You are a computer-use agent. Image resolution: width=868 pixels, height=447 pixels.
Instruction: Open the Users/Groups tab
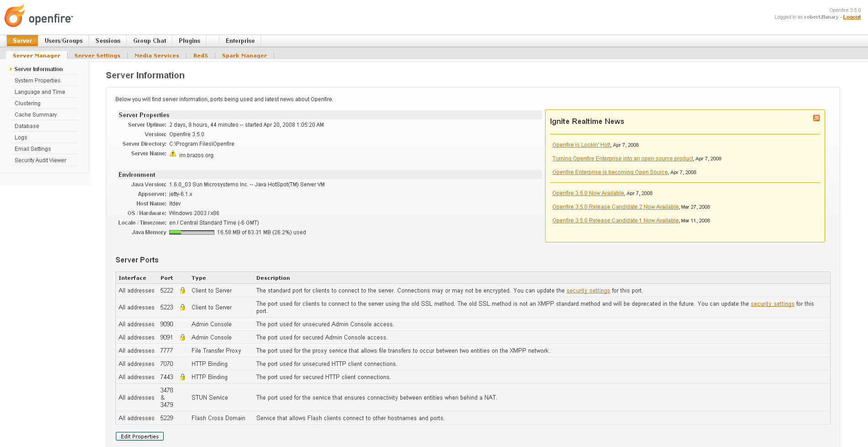[63, 41]
